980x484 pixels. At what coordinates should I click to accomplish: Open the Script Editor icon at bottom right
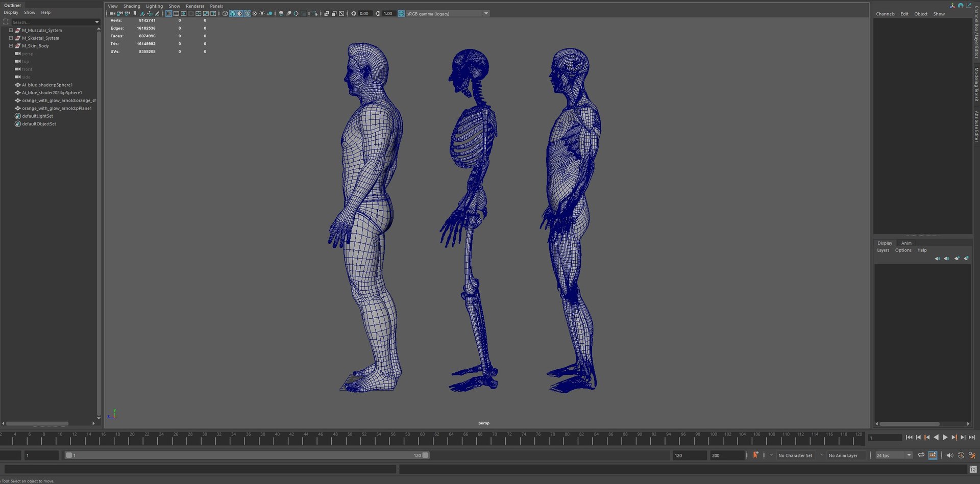(x=973, y=469)
